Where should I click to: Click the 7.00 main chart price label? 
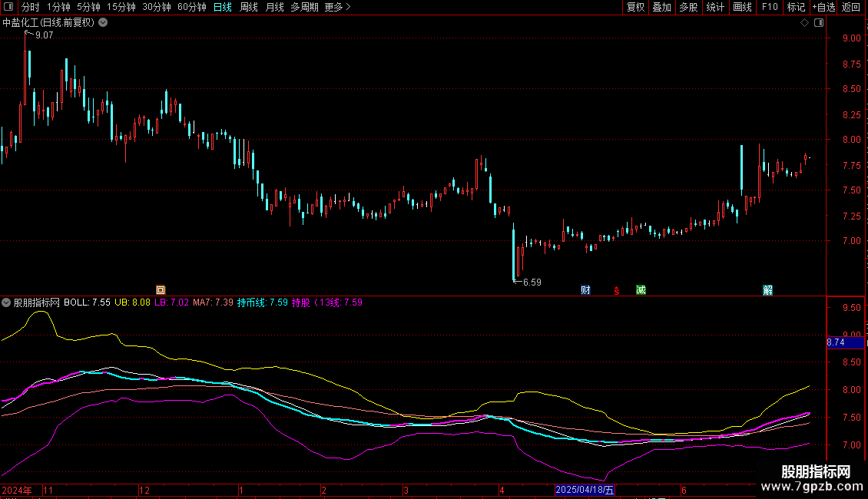point(851,241)
